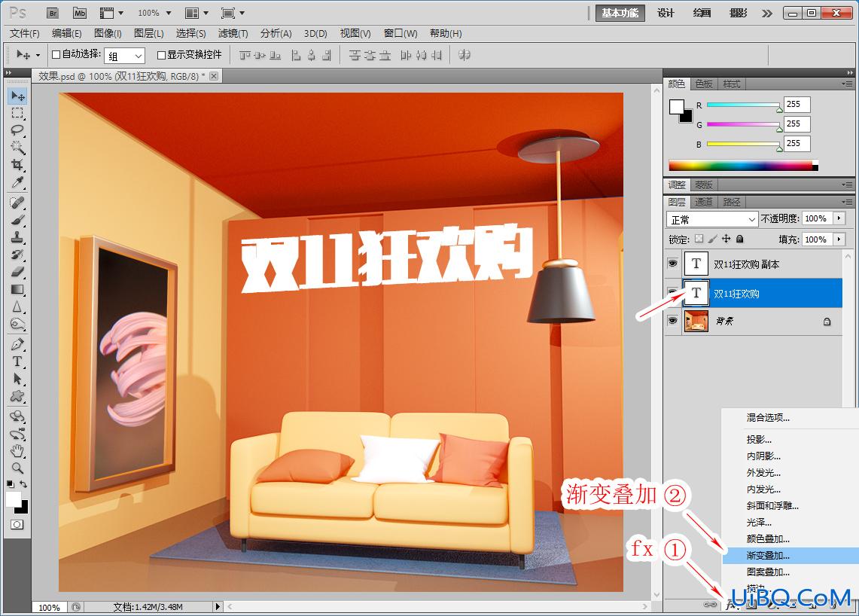Image resolution: width=859 pixels, height=616 pixels.
Task: Select the Zoom tool
Action: [17, 468]
